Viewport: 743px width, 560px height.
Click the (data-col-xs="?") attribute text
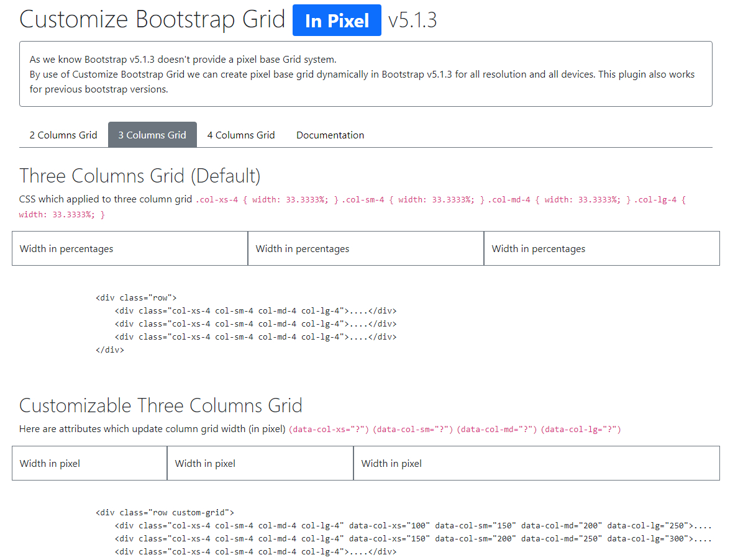click(329, 430)
